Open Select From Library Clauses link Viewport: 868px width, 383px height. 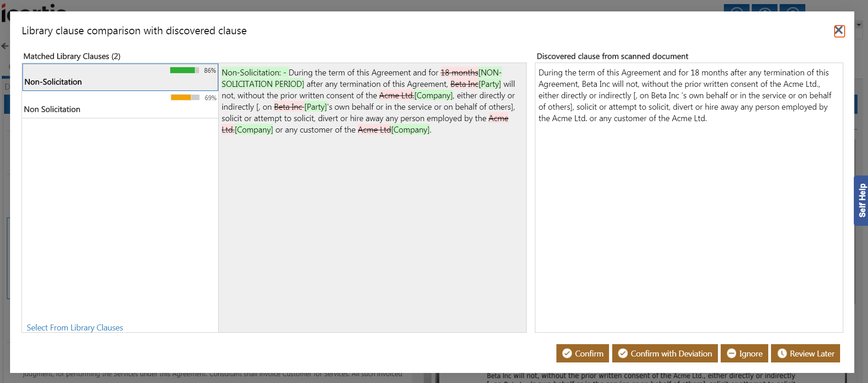coord(75,328)
